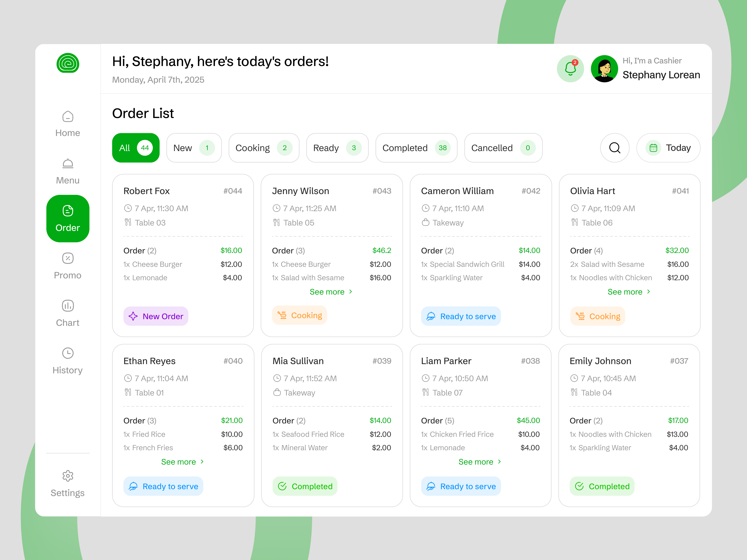Image resolution: width=747 pixels, height=560 pixels.
Task: Click the Order List heading
Action: click(143, 113)
